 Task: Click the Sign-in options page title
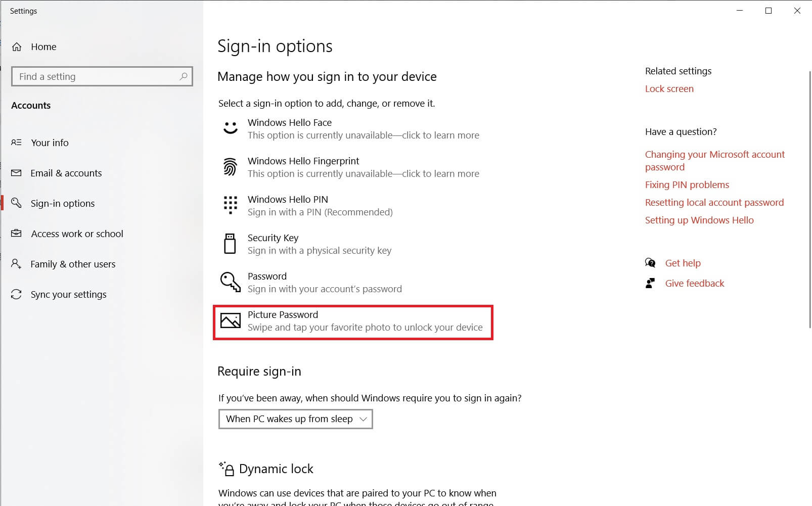275,46
